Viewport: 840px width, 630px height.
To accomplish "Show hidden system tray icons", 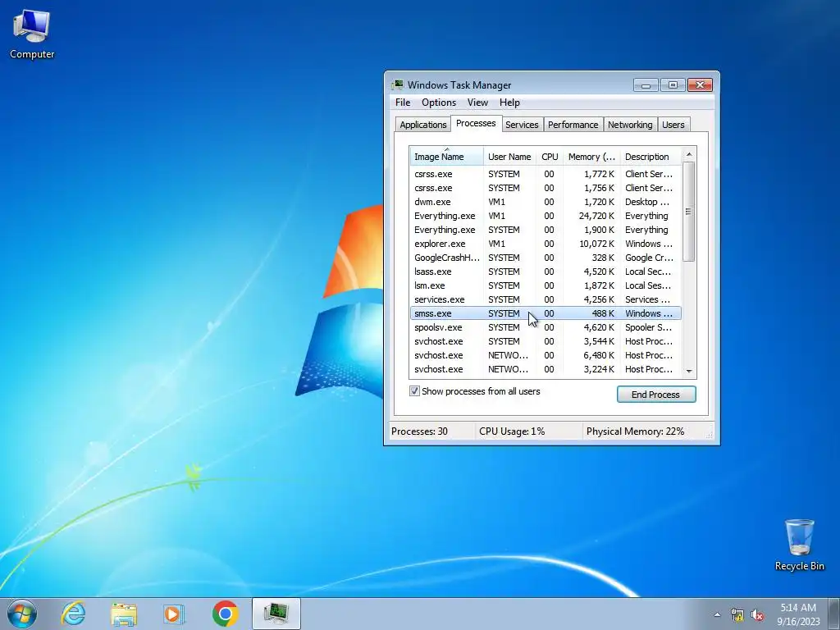I will click(x=717, y=614).
